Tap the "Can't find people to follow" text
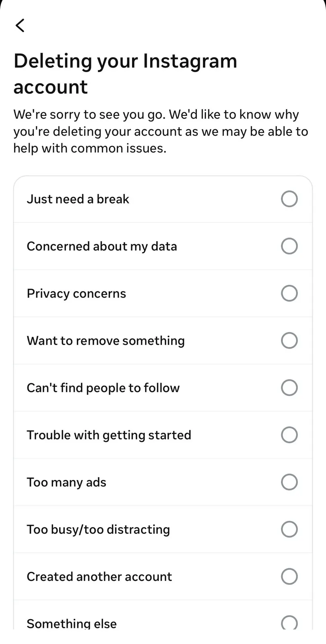The image size is (326, 644). click(x=103, y=388)
